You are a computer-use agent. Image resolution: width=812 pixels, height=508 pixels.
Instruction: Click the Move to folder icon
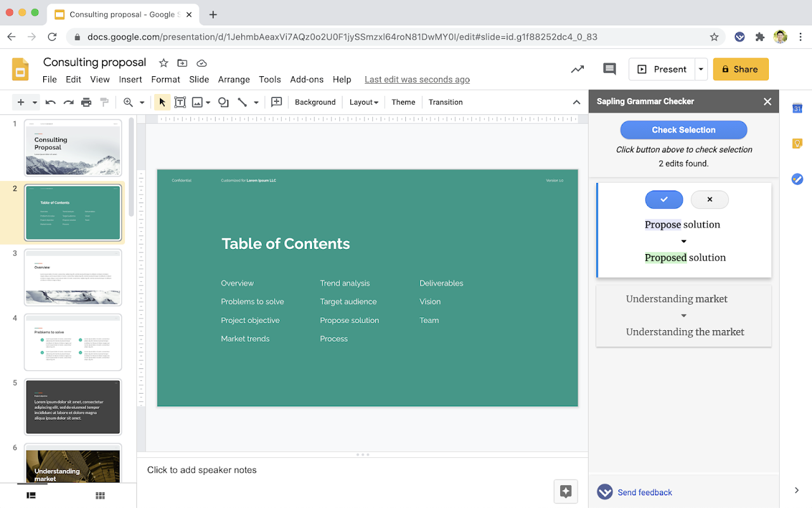[x=183, y=63]
